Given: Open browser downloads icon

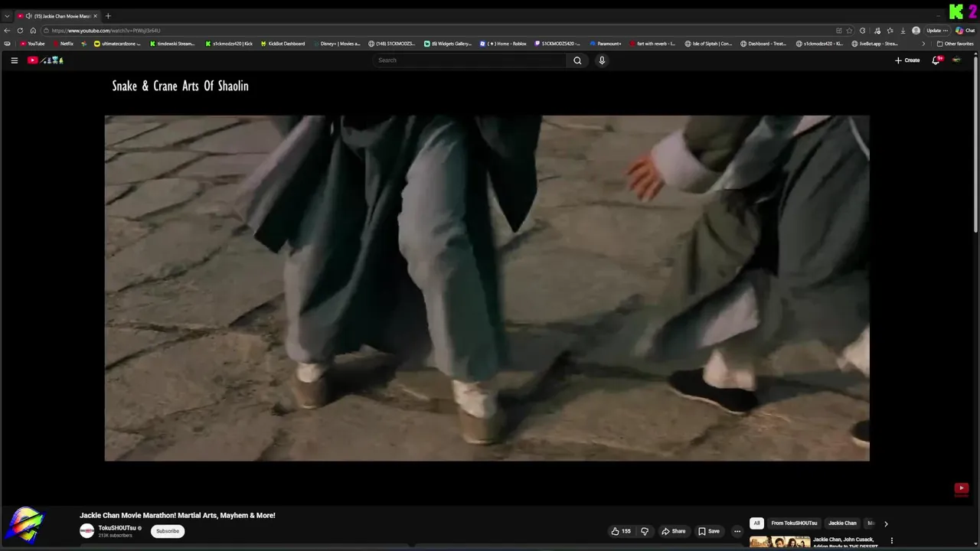Looking at the screenshot, I should 903,31.
